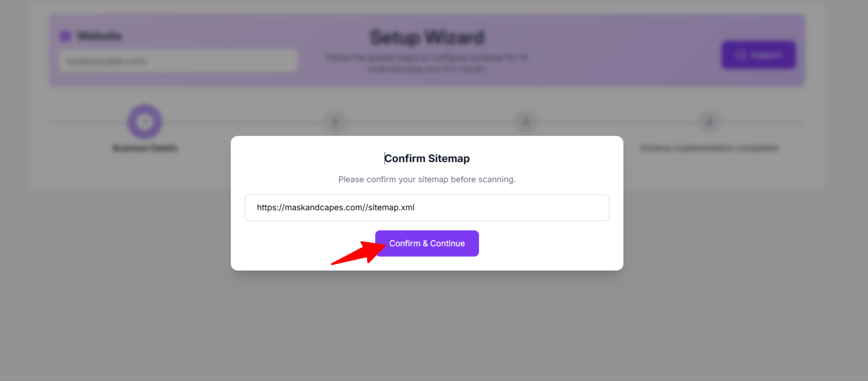Select the second wizard step circle
The width and height of the screenshot is (868, 381).
point(335,122)
